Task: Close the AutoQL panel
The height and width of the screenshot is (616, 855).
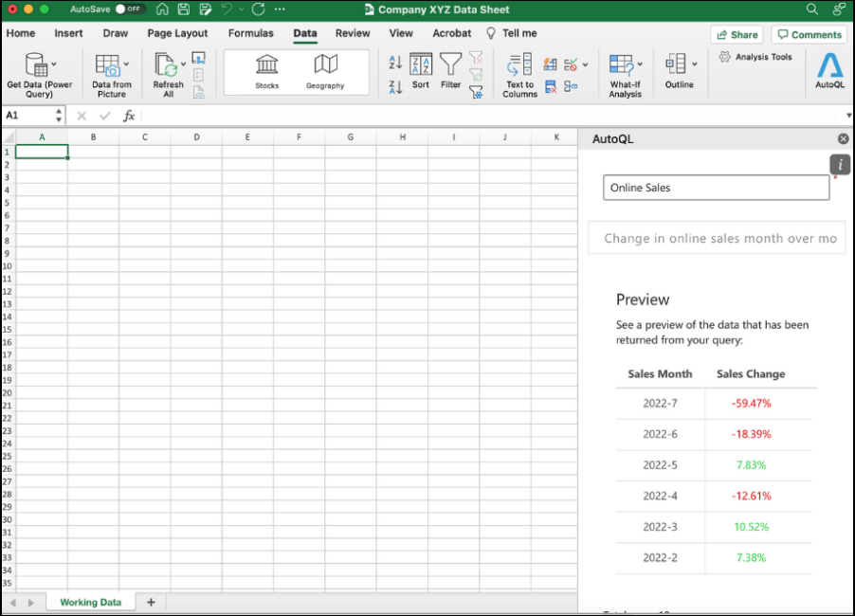Action: 843,139
